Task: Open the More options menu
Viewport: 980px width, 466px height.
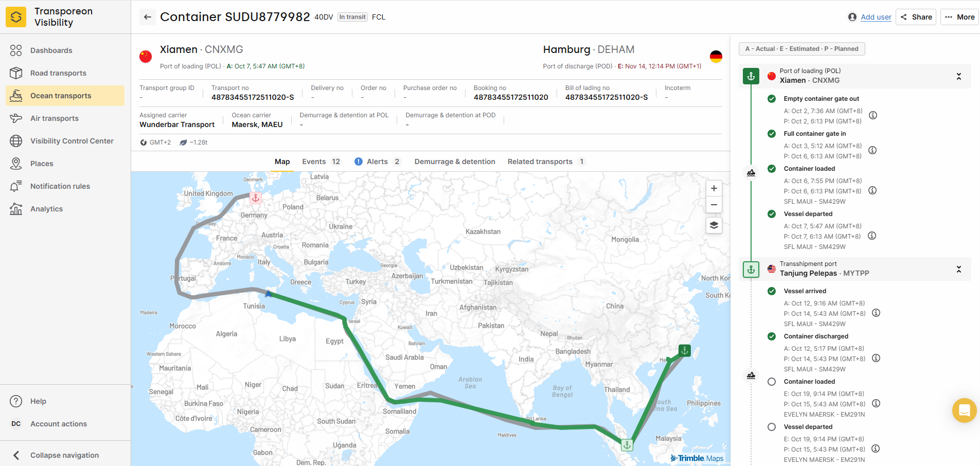Action: [x=959, y=17]
